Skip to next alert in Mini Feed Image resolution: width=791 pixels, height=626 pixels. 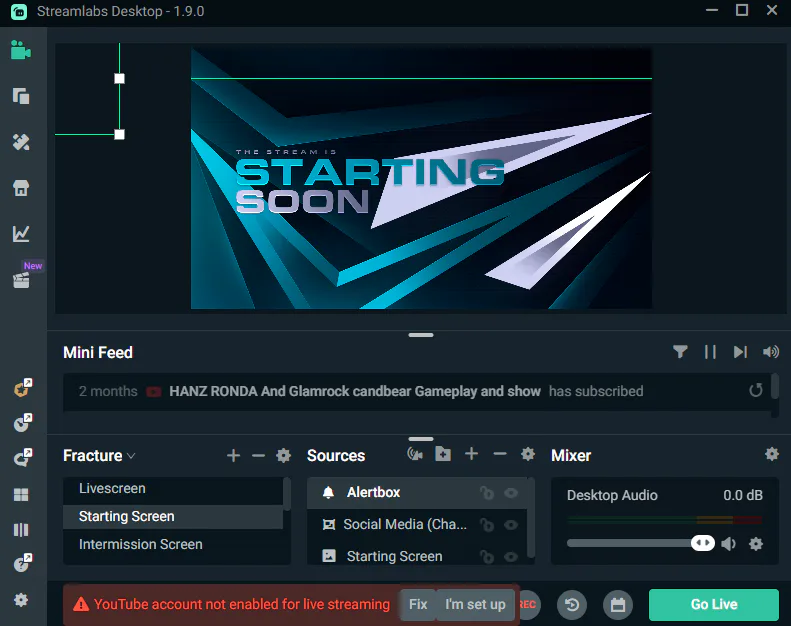740,352
